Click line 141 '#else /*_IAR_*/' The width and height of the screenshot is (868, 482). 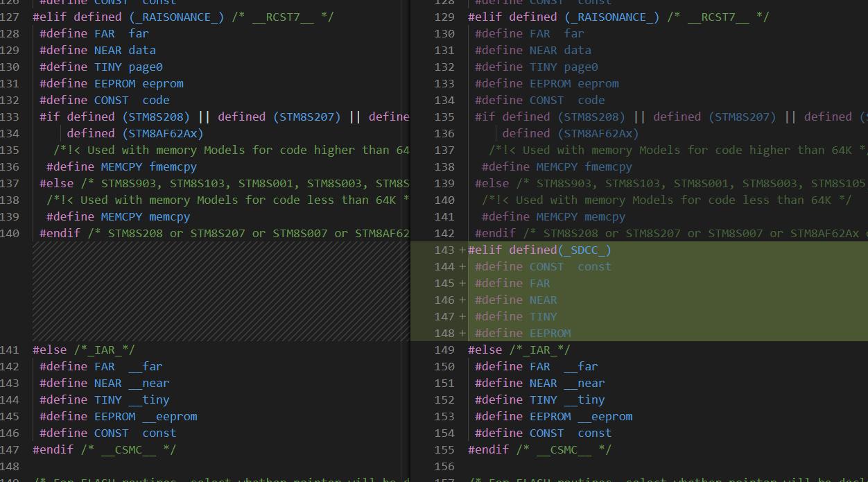click(84, 350)
